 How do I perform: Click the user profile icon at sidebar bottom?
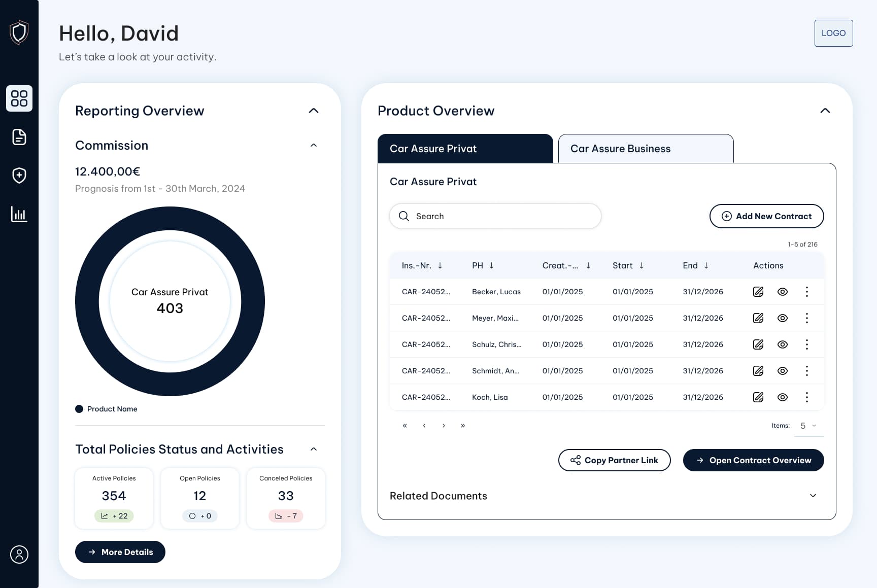(x=19, y=555)
